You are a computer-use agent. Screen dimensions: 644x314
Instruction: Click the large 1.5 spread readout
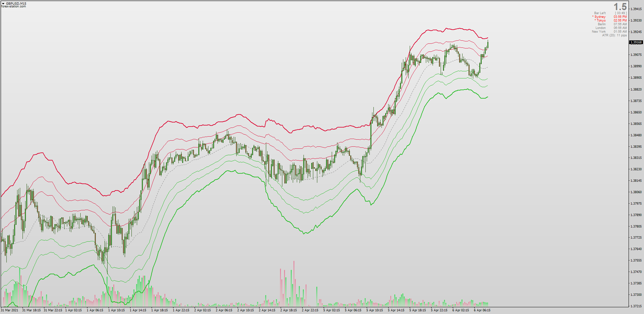pos(620,7)
